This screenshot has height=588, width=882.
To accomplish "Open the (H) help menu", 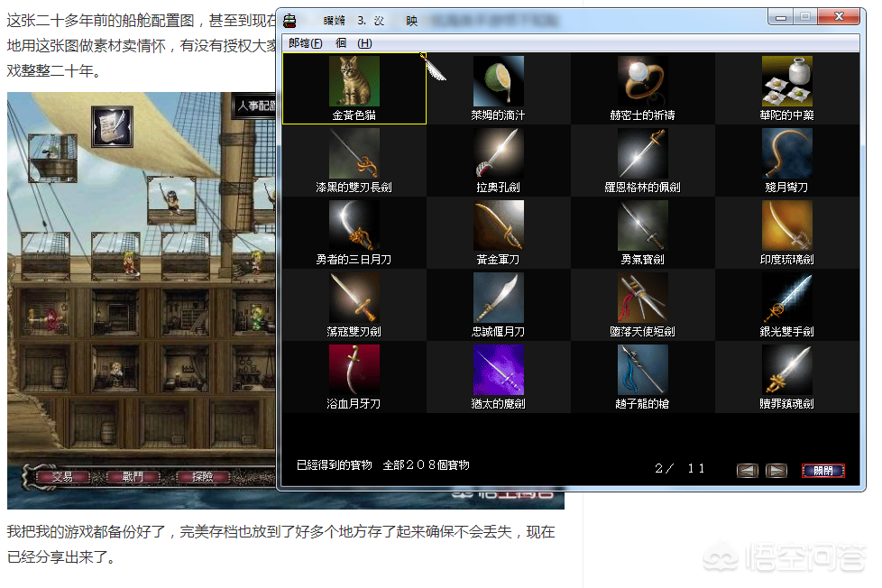I will click(364, 43).
